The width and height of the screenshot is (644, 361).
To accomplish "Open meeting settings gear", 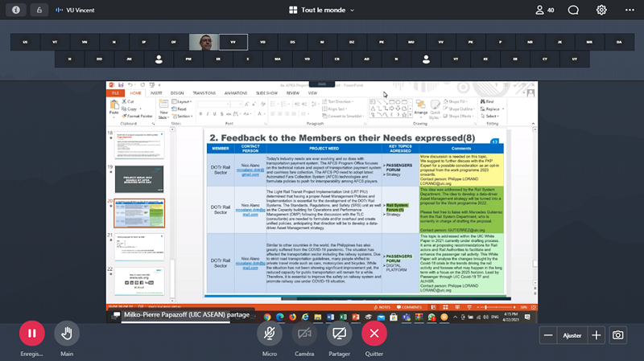I will (601, 10).
